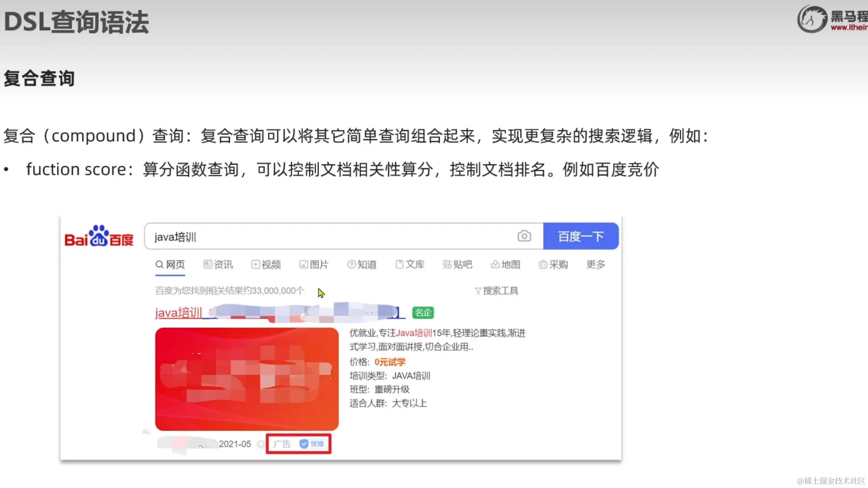Click the red advertisement thumbnail image
The height and width of the screenshot is (488, 868).
(247, 379)
